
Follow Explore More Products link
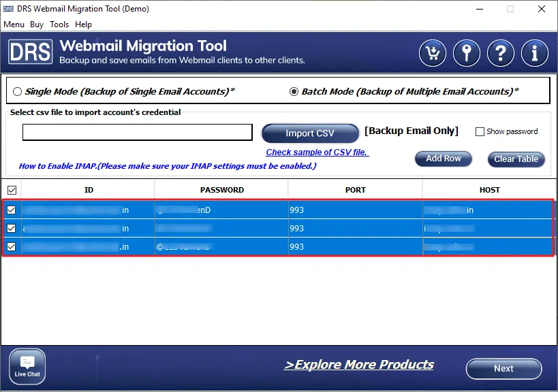coord(358,365)
